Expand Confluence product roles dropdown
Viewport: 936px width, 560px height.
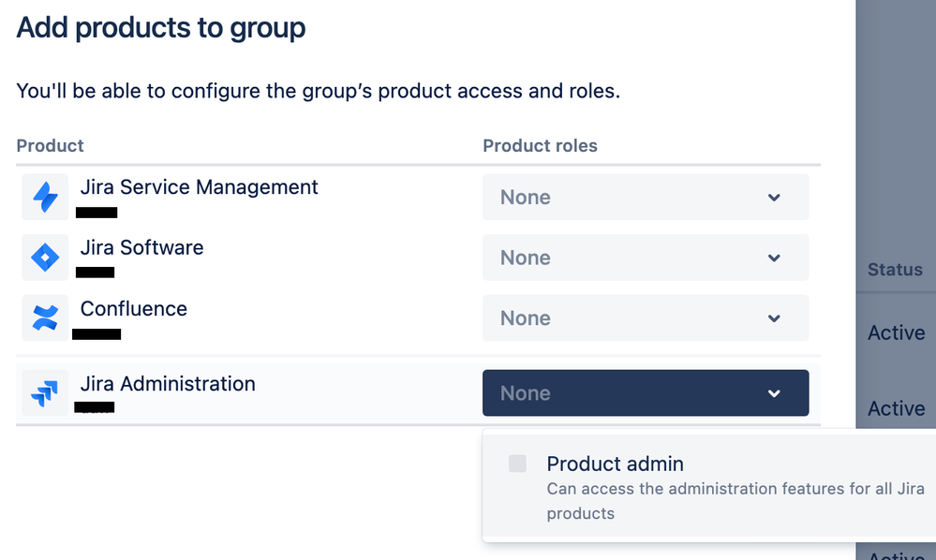tap(645, 318)
